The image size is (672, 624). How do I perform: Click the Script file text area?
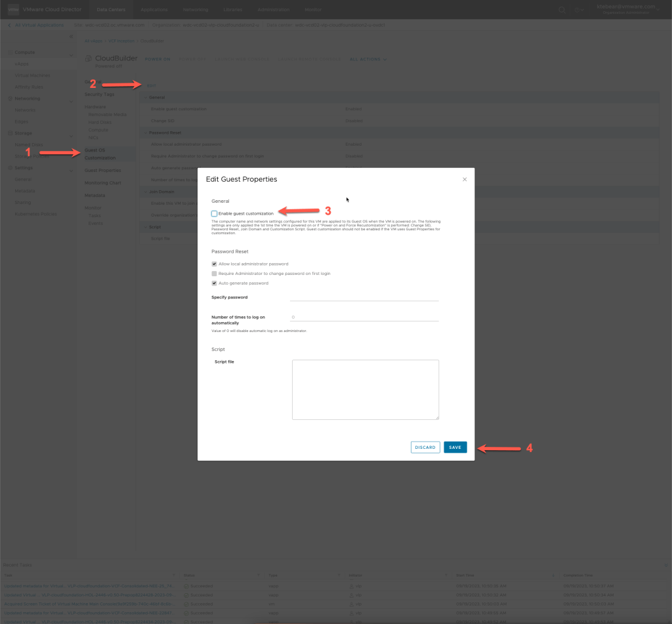tap(366, 390)
